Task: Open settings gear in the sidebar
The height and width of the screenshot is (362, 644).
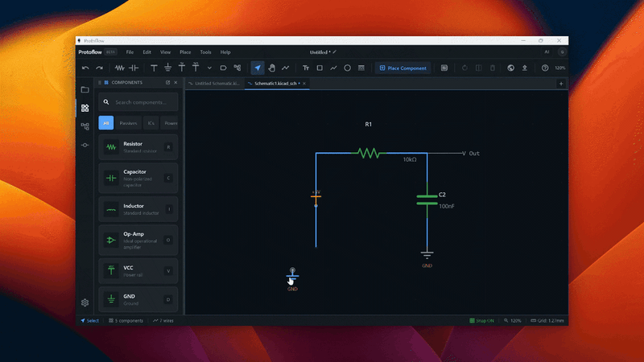Action: pos(85,302)
